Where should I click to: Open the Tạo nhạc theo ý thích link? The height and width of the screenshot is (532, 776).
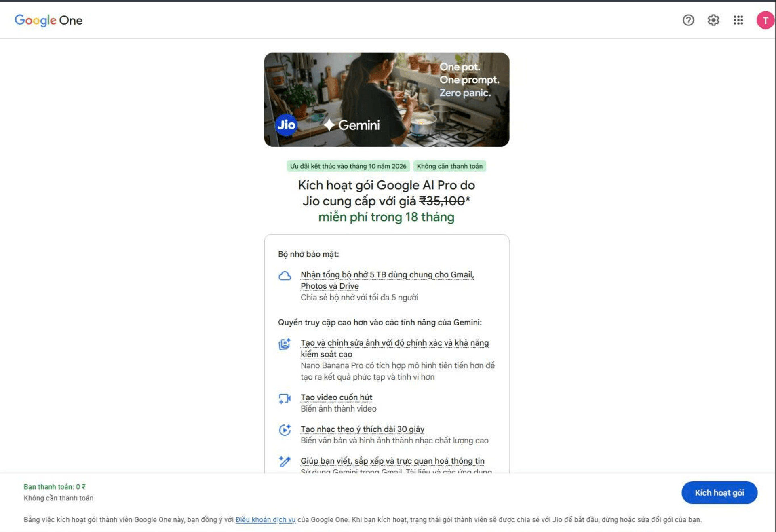(x=363, y=429)
